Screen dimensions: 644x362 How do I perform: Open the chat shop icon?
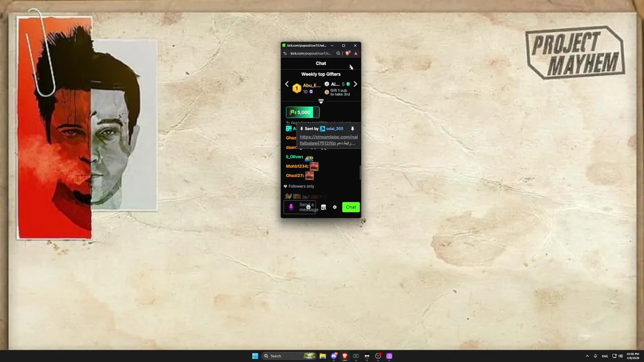[x=324, y=207]
